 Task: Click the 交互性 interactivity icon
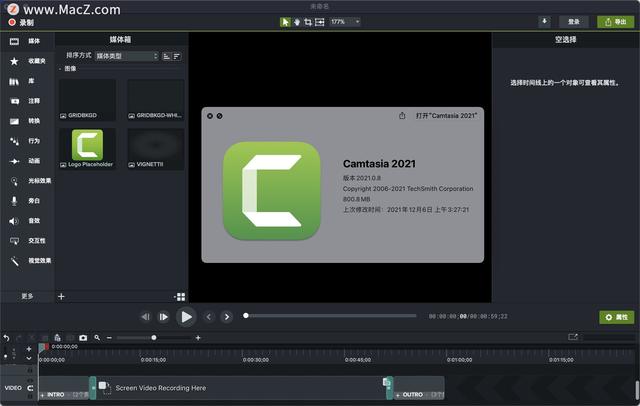click(14, 241)
